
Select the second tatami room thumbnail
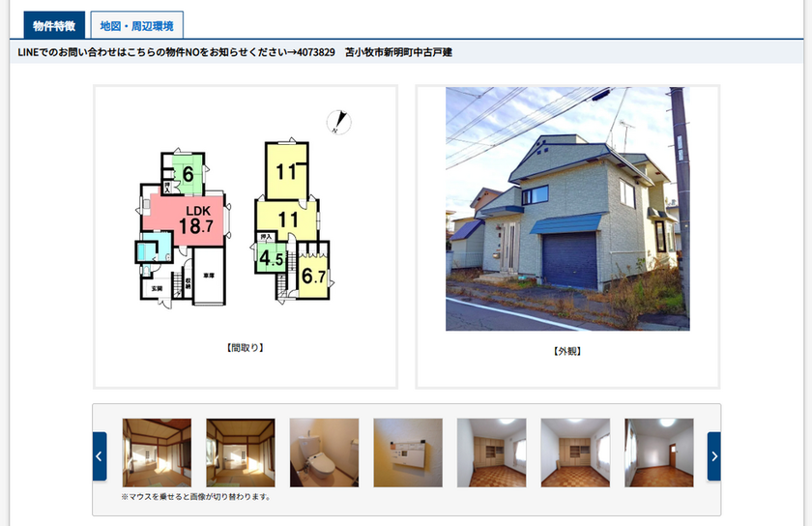pos(240,452)
